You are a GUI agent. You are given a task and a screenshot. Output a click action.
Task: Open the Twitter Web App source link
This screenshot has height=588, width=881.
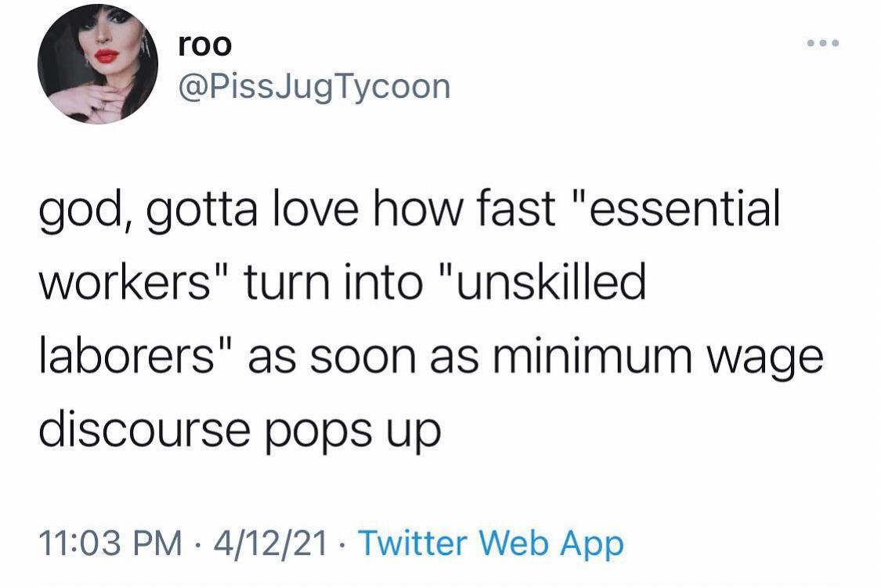pos(491,543)
